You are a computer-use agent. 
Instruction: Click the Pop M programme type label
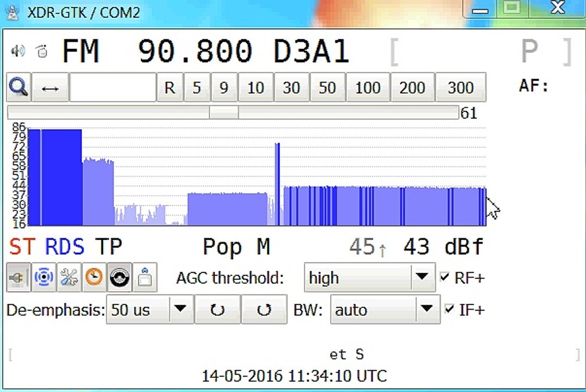(236, 247)
